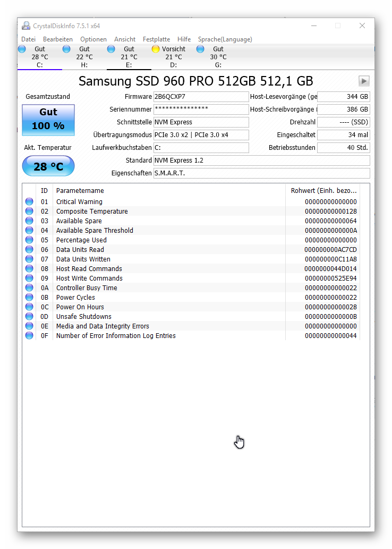Click the Gesamtzustand label
Image resolution: width=392 pixels, height=549 pixels.
48,97
